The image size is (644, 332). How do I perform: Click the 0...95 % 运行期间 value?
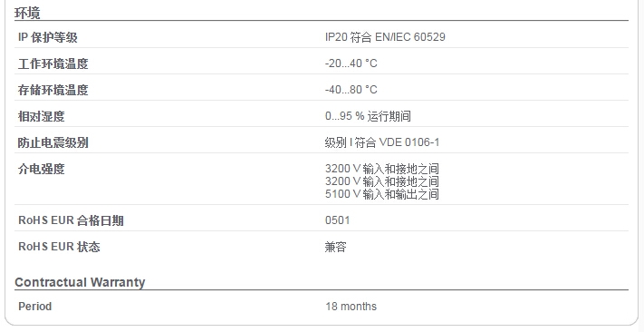(x=368, y=116)
